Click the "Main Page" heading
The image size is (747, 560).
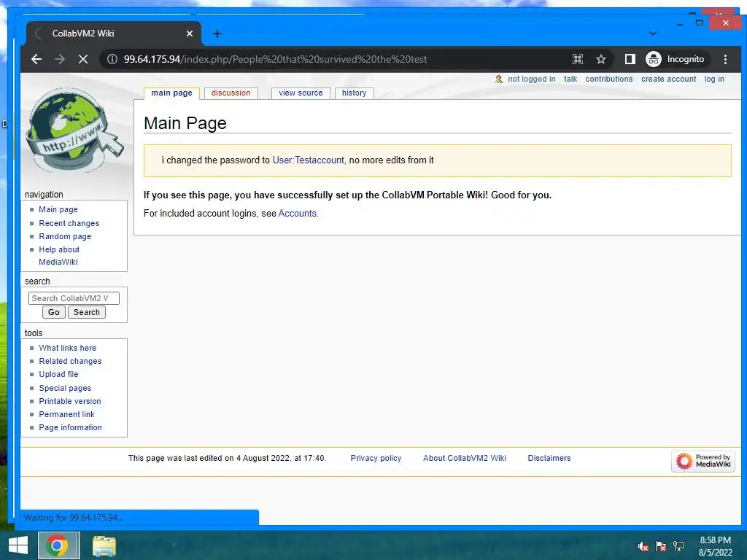tap(185, 123)
